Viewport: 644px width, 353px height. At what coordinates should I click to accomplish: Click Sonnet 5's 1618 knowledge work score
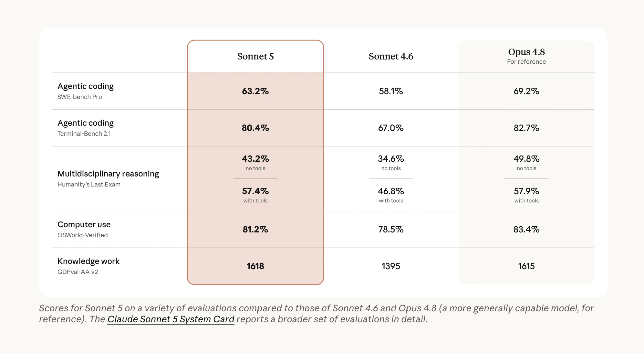[x=255, y=266]
